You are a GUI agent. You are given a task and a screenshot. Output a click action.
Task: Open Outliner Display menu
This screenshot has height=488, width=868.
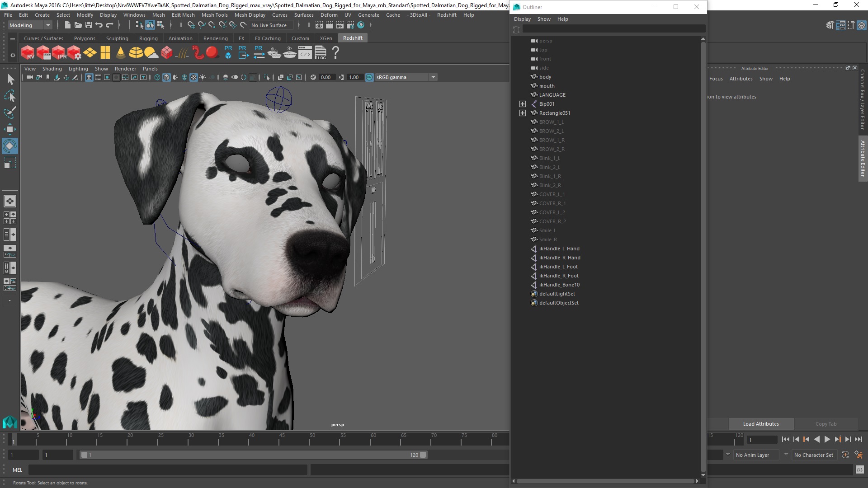pos(522,19)
